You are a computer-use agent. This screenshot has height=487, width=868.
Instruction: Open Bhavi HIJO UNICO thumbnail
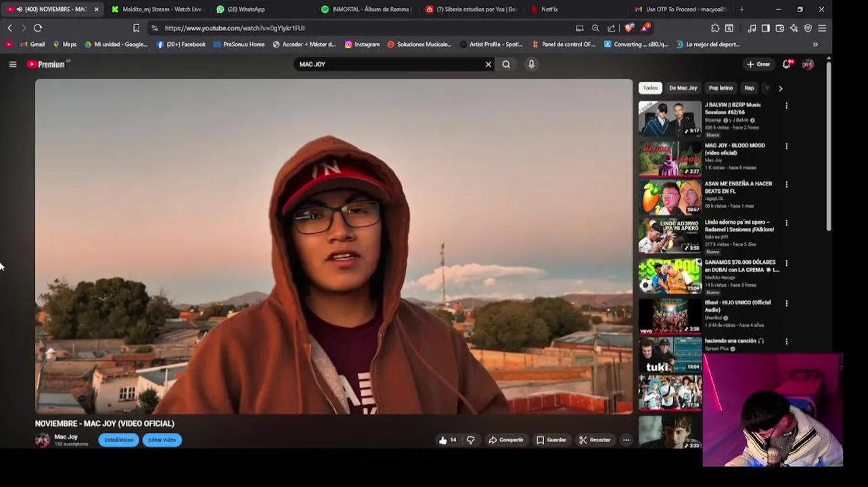coord(670,316)
